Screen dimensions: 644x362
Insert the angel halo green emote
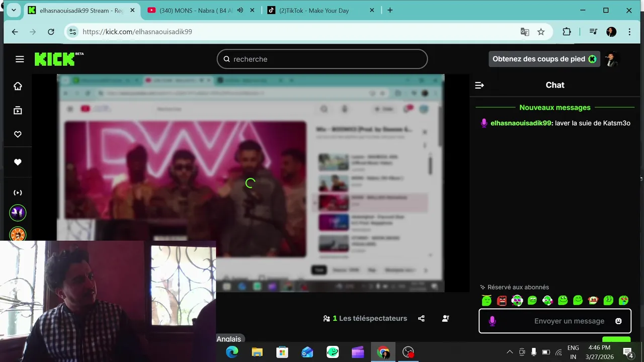pos(487,301)
